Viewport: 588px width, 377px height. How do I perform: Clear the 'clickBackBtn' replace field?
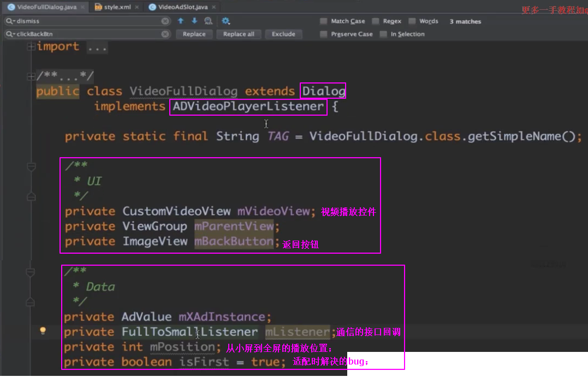[x=165, y=34]
